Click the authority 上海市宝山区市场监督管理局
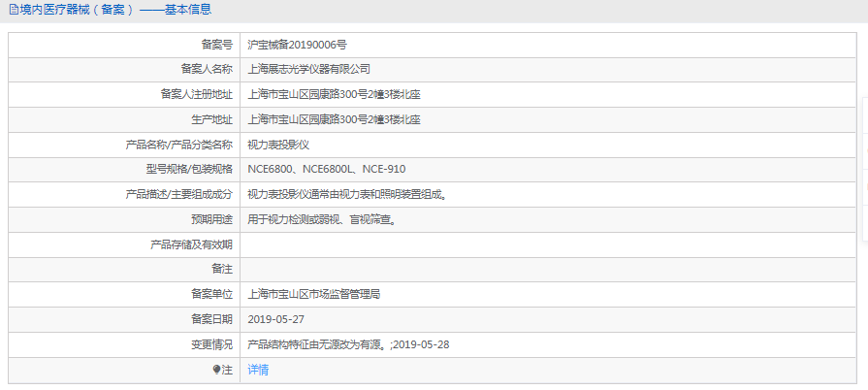Viewport: 868px width, 390px height. pyautogui.click(x=314, y=295)
